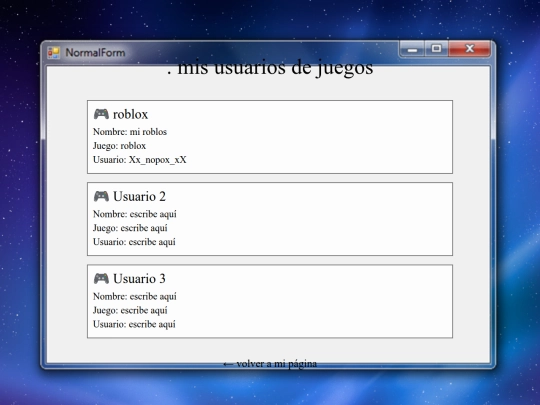Click 'Usuario: escribe aquí' in Usuario 3 card

(x=134, y=324)
